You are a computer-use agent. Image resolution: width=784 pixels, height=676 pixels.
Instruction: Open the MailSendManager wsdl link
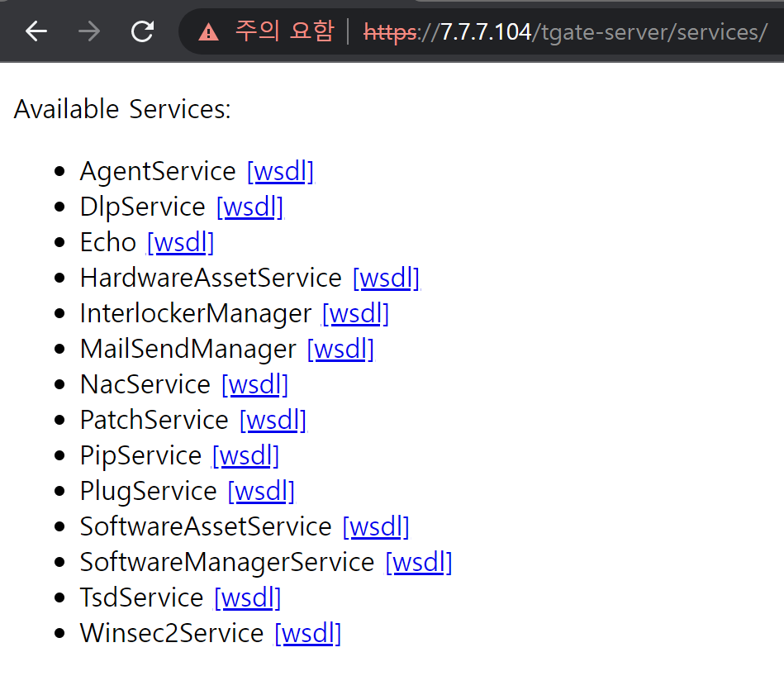click(340, 349)
